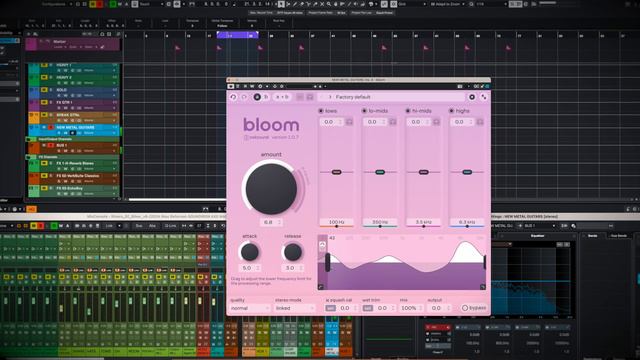Click the analyzer mode icon beside spectrum

point(322,245)
